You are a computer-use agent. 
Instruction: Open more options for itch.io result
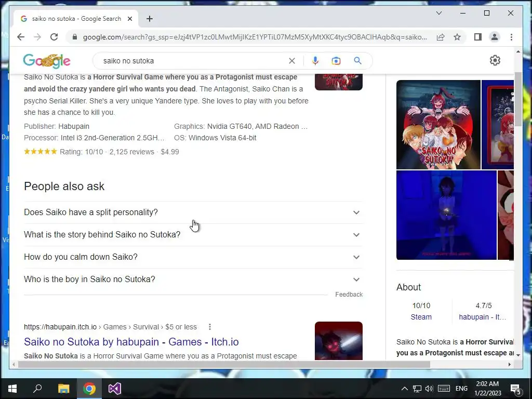pyautogui.click(x=210, y=327)
